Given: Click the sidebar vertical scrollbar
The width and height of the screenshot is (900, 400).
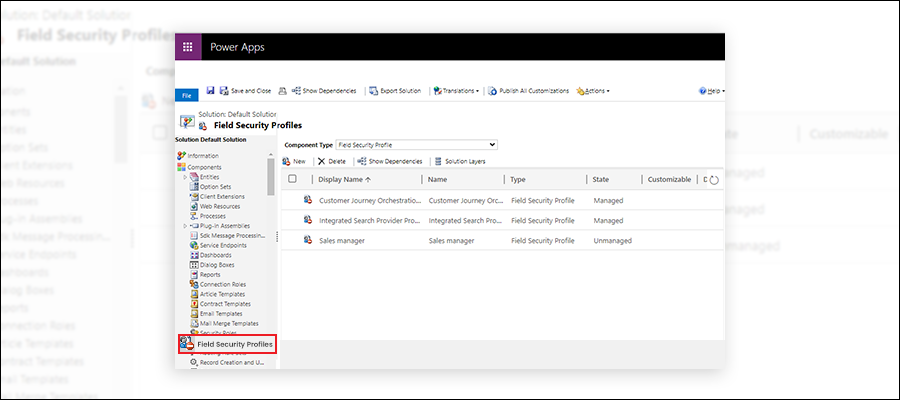Looking at the screenshot, I should click(271, 175).
